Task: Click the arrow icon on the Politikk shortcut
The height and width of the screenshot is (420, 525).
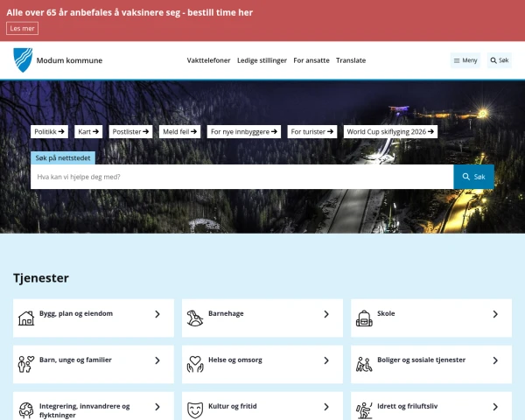Action: pyautogui.click(x=61, y=131)
